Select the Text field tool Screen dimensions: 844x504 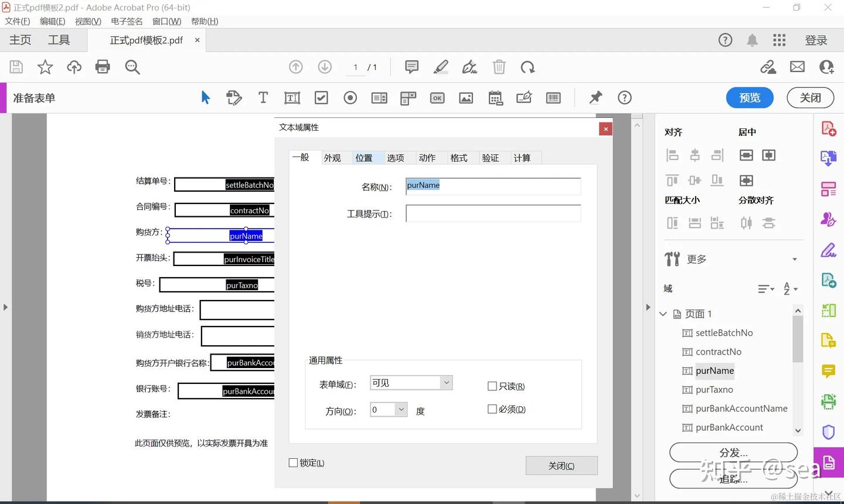(x=263, y=97)
